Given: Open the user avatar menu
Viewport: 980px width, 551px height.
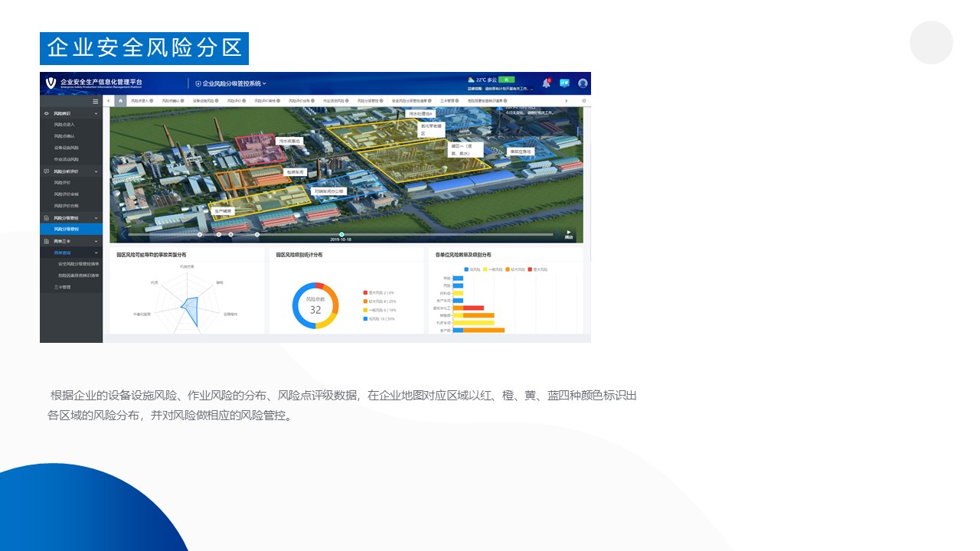Looking at the screenshot, I should pyautogui.click(x=583, y=83).
